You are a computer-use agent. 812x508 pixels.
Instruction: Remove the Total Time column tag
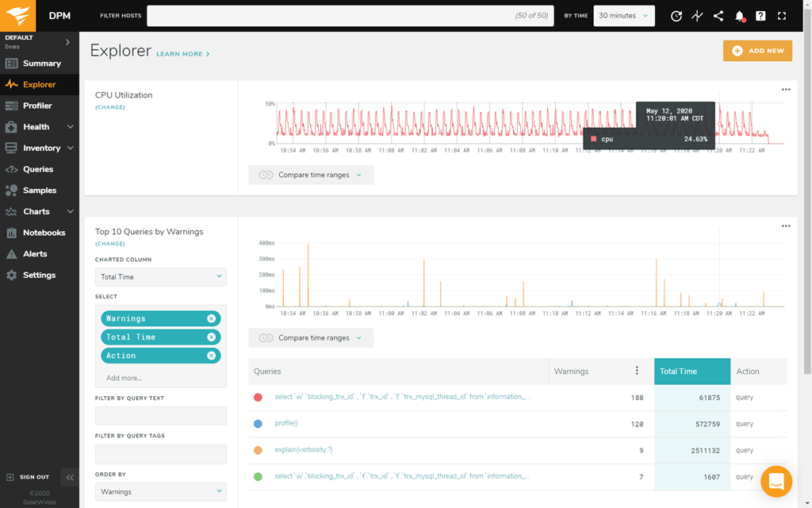pos(211,337)
